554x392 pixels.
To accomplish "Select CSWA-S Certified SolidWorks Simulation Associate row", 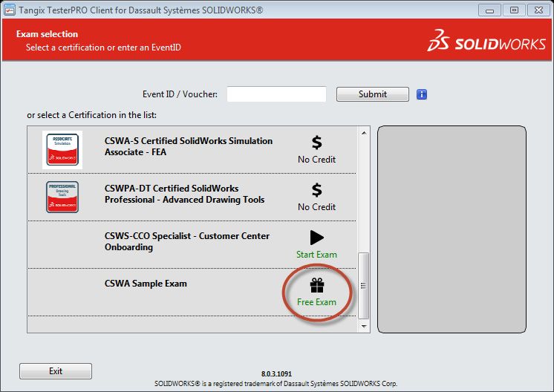I will [192, 150].
